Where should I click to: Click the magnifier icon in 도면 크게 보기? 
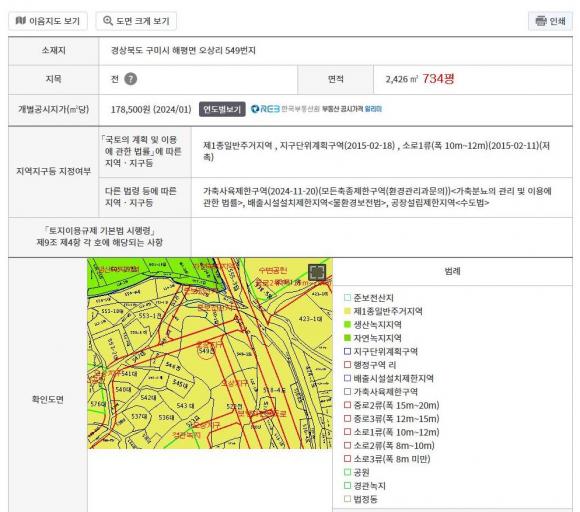[x=108, y=21]
